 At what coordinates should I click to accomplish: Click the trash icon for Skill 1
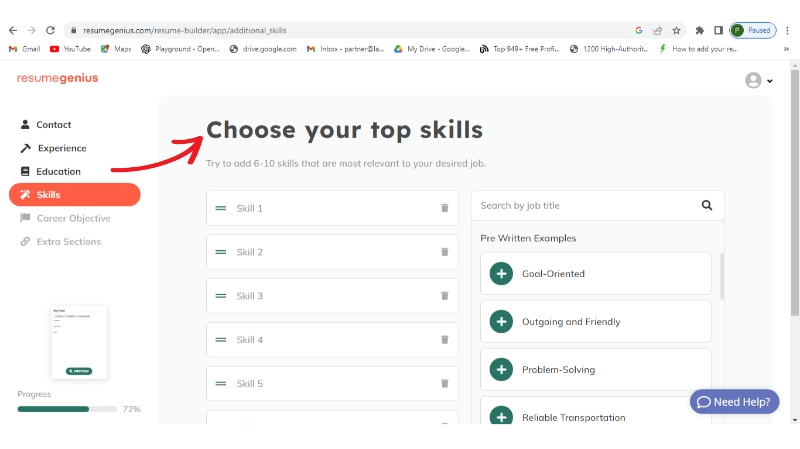pyautogui.click(x=445, y=208)
